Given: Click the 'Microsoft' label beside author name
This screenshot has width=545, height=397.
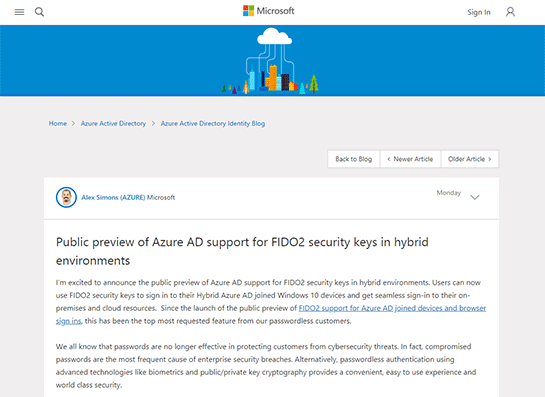Looking at the screenshot, I should pyautogui.click(x=161, y=197).
